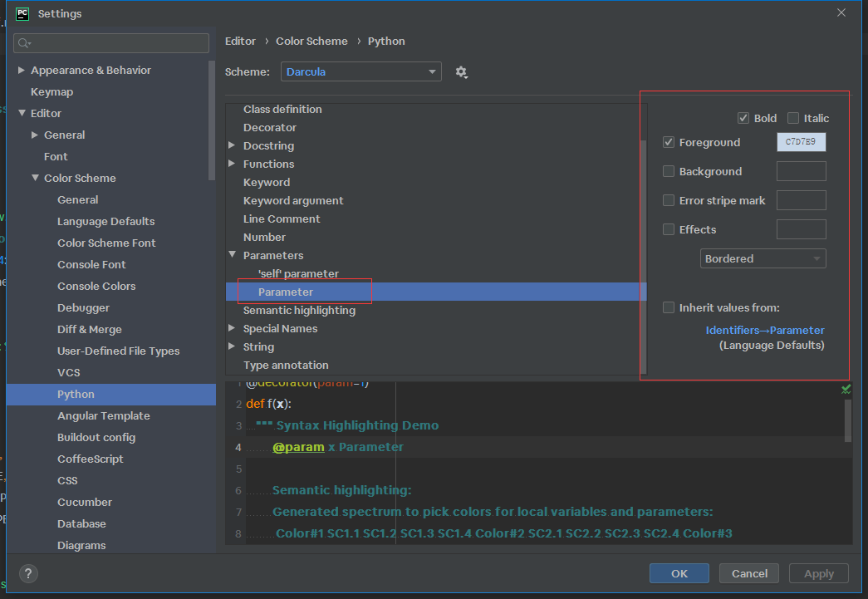Click the Cancel button
The height and width of the screenshot is (599, 868).
click(x=749, y=573)
